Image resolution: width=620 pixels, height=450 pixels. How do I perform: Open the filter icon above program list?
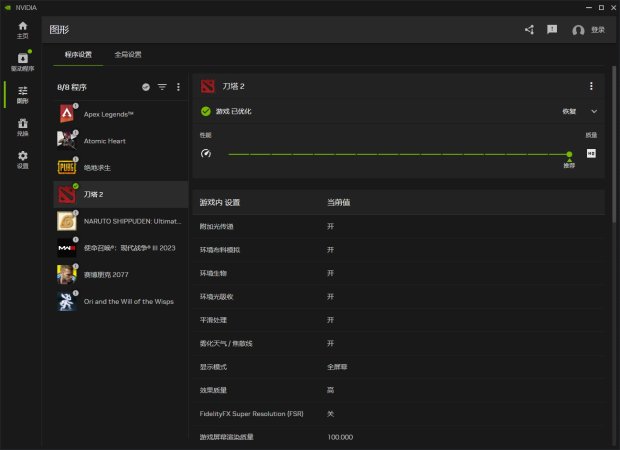pyautogui.click(x=162, y=87)
